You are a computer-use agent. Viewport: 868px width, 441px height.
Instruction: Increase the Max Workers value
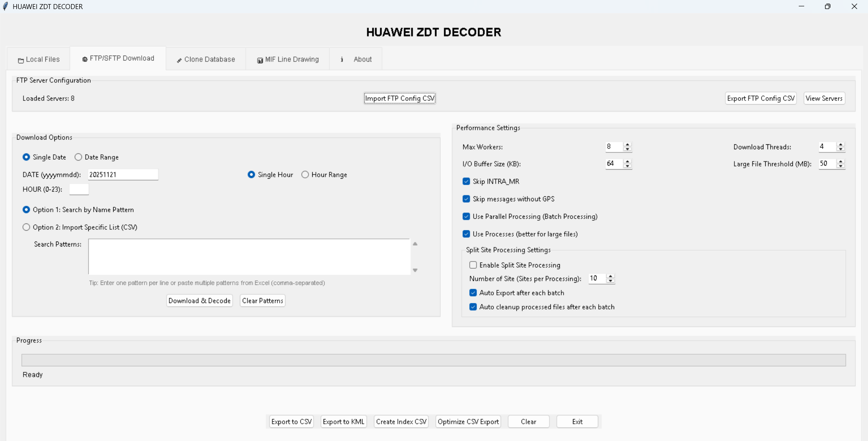tap(627, 144)
